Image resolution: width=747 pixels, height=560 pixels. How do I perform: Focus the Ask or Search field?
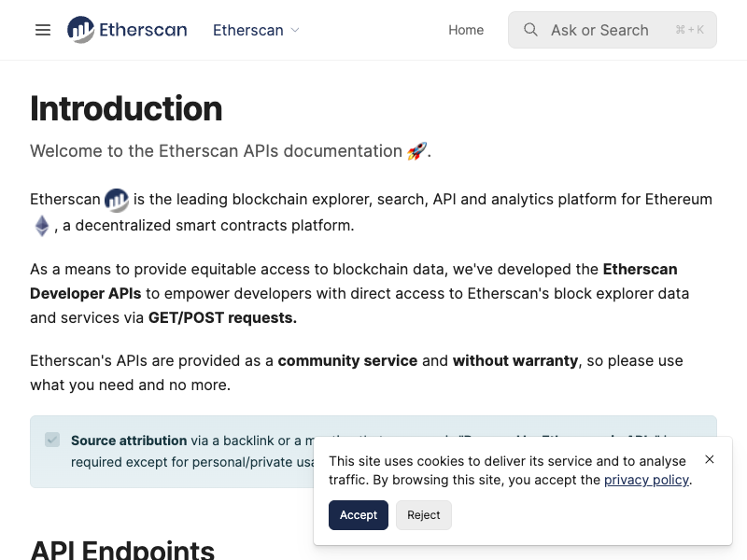tap(613, 30)
